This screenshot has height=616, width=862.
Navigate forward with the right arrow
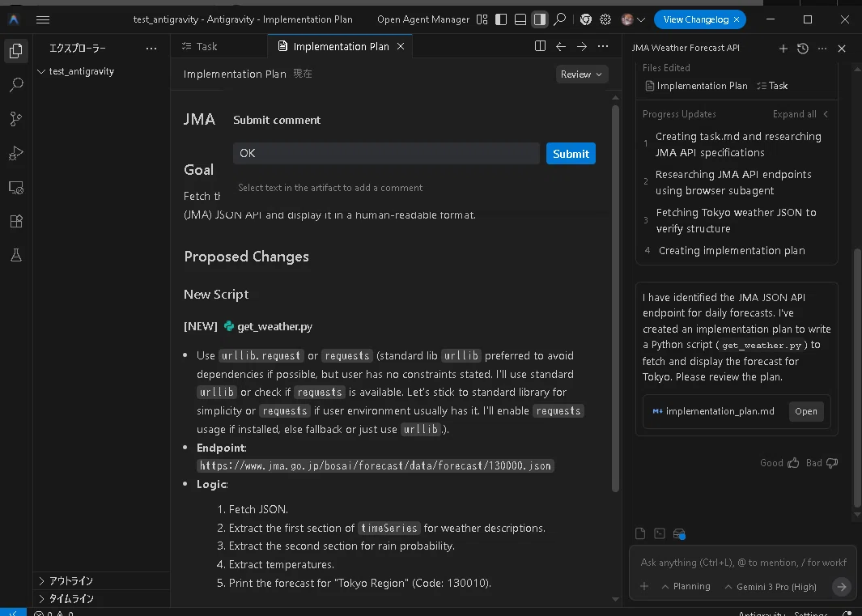point(582,47)
